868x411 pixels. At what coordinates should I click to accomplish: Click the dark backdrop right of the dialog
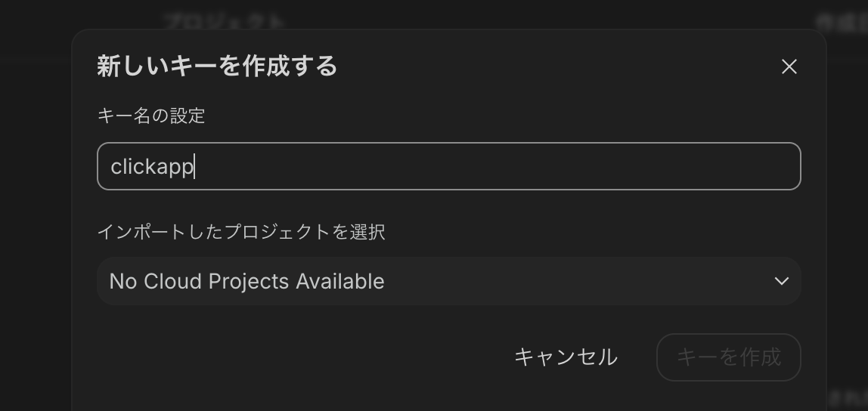pos(847,227)
